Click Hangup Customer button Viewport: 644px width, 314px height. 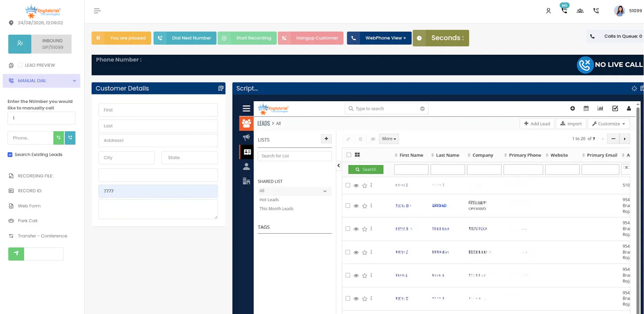tap(310, 38)
